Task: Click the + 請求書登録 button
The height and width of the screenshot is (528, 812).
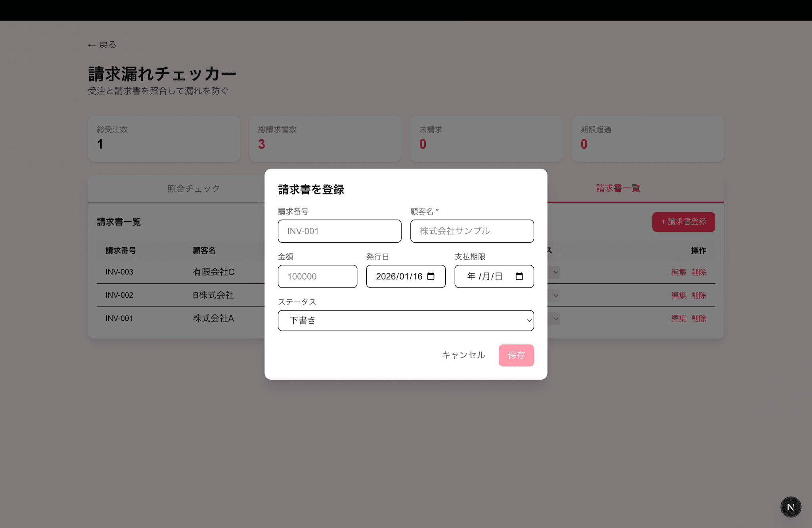Action: 684,222
